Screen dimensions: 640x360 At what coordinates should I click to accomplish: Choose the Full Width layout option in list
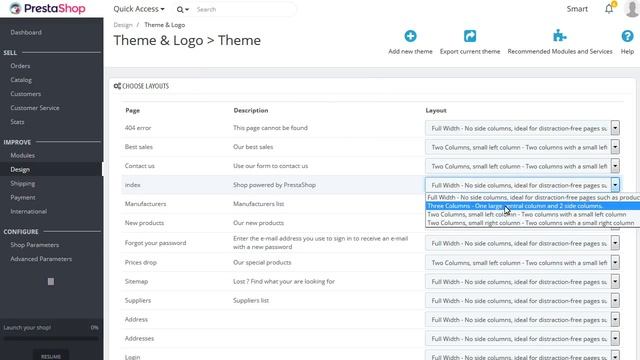tap(533, 197)
